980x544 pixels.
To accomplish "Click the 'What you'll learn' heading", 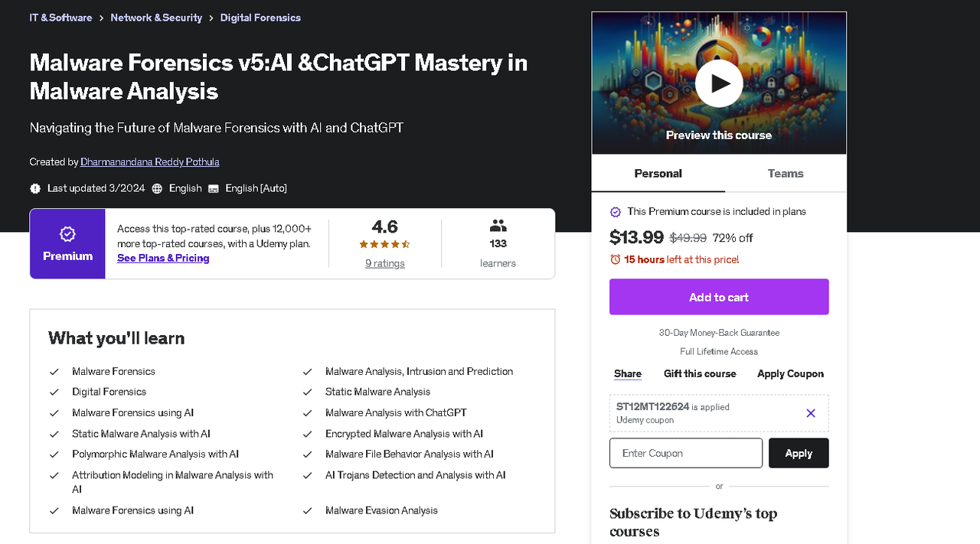I will [116, 338].
